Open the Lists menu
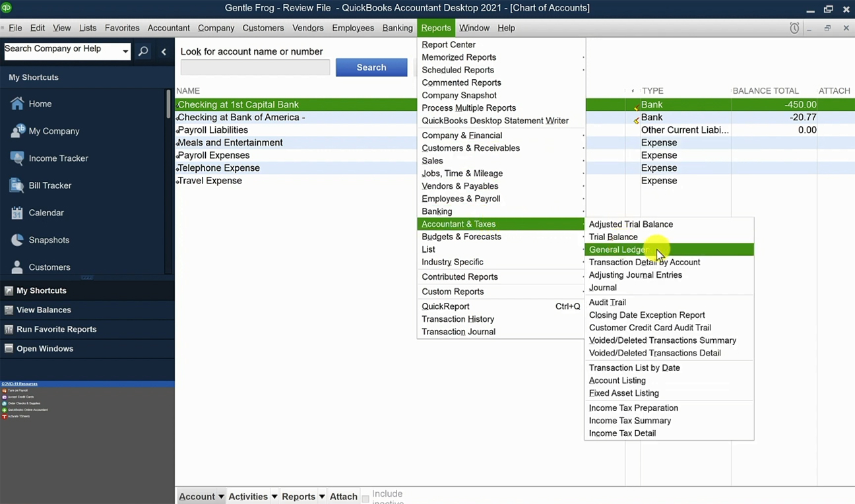Screen dimensions: 855x504 click(x=88, y=28)
